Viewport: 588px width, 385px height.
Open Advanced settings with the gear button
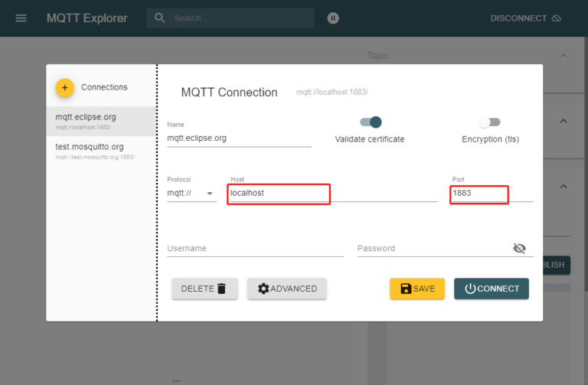click(x=287, y=289)
